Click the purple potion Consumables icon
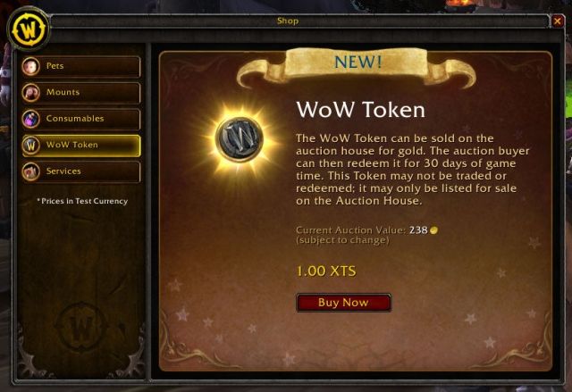 tap(30, 119)
